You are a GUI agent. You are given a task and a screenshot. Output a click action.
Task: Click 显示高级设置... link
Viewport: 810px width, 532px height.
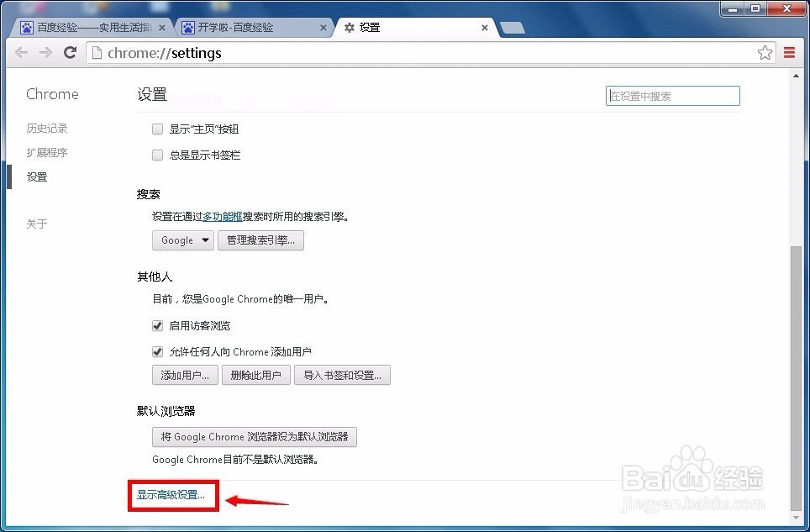pyautogui.click(x=171, y=495)
